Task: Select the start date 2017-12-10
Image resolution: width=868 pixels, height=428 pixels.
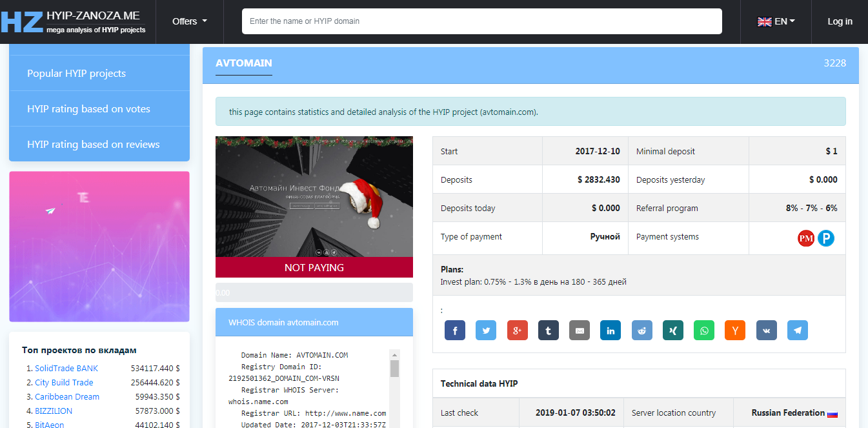Action: pos(598,152)
